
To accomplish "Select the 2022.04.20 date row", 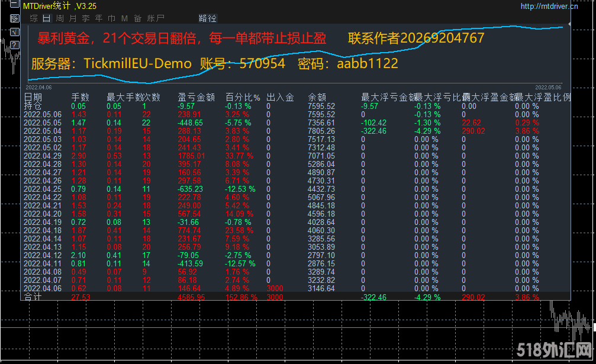I will click(43, 214).
